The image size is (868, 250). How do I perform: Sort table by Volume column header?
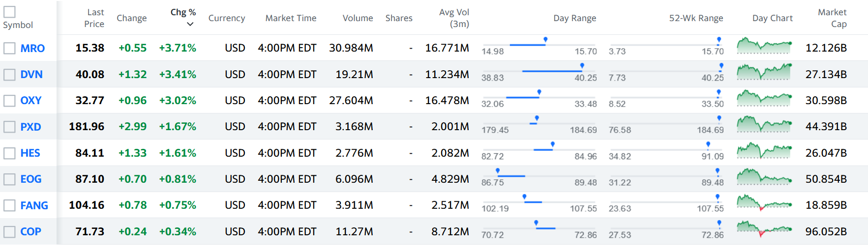(358, 18)
